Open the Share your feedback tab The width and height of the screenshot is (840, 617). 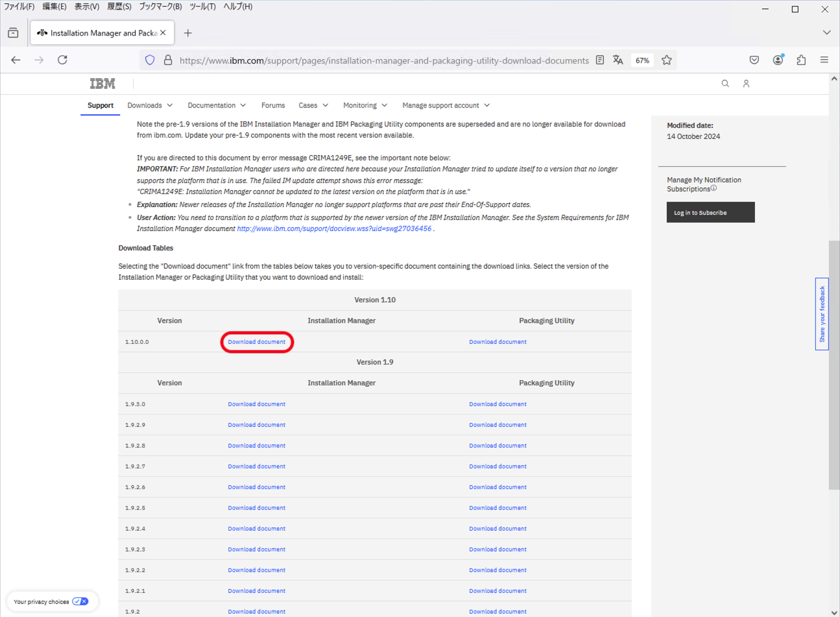(822, 314)
